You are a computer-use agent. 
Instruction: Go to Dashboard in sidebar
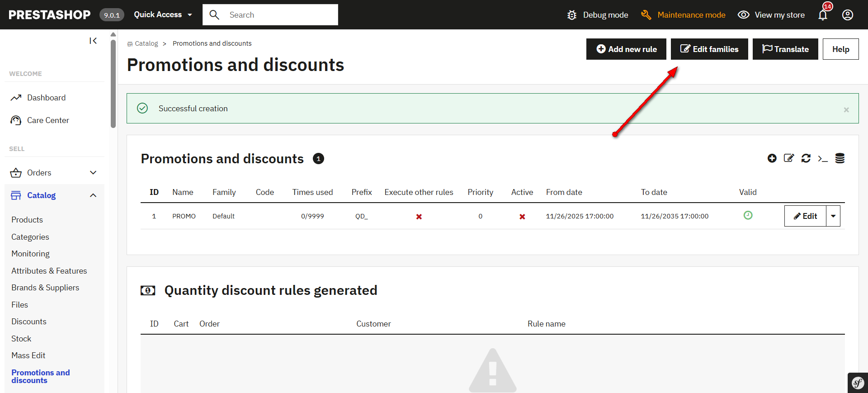tap(46, 98)
